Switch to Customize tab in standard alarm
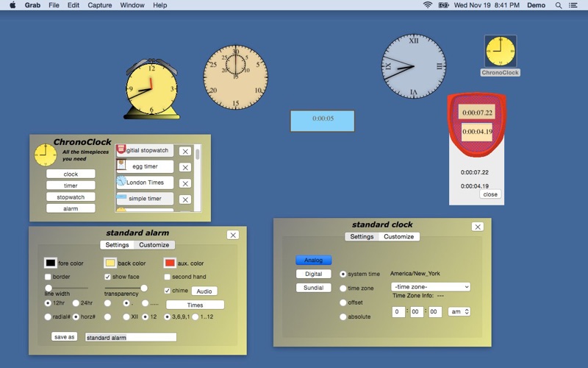588x368 pixels. [x=154, y=245]
